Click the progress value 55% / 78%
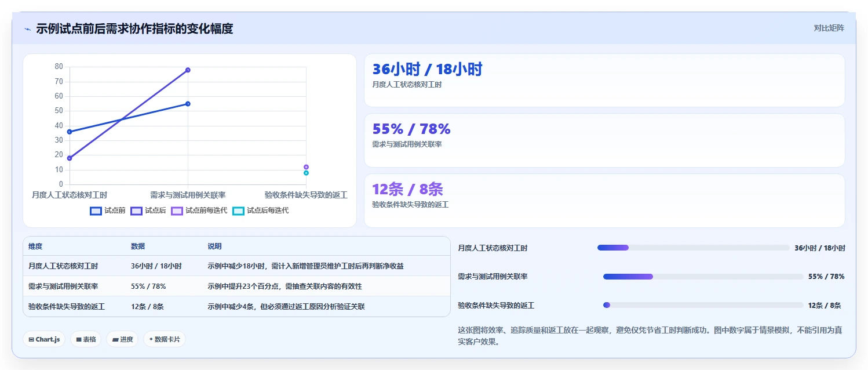 tap(826, 277)
